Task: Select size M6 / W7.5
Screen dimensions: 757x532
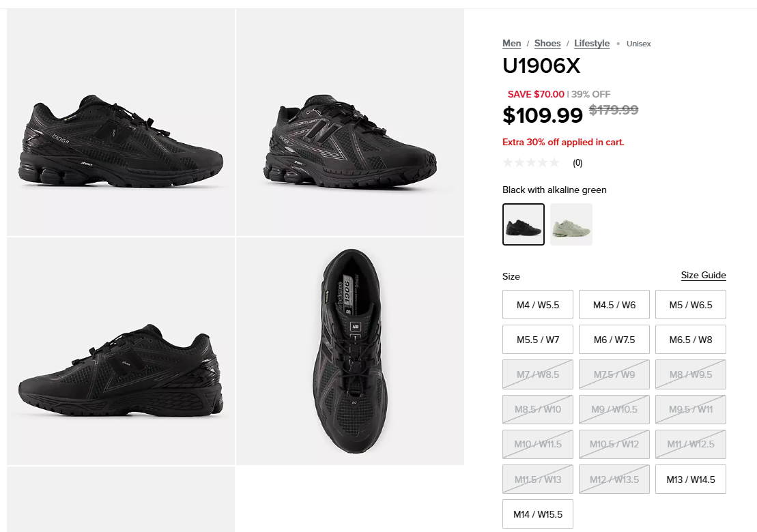Action: point(614,340)
